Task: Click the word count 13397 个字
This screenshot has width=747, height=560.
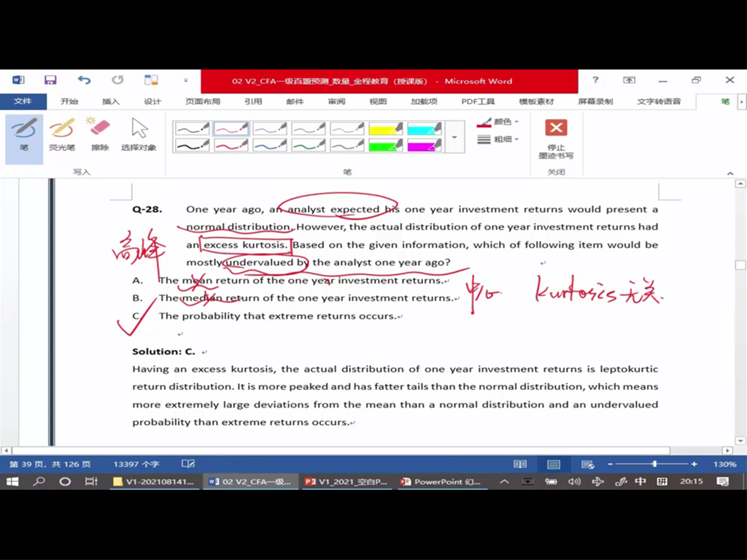Action: point(136,464)
